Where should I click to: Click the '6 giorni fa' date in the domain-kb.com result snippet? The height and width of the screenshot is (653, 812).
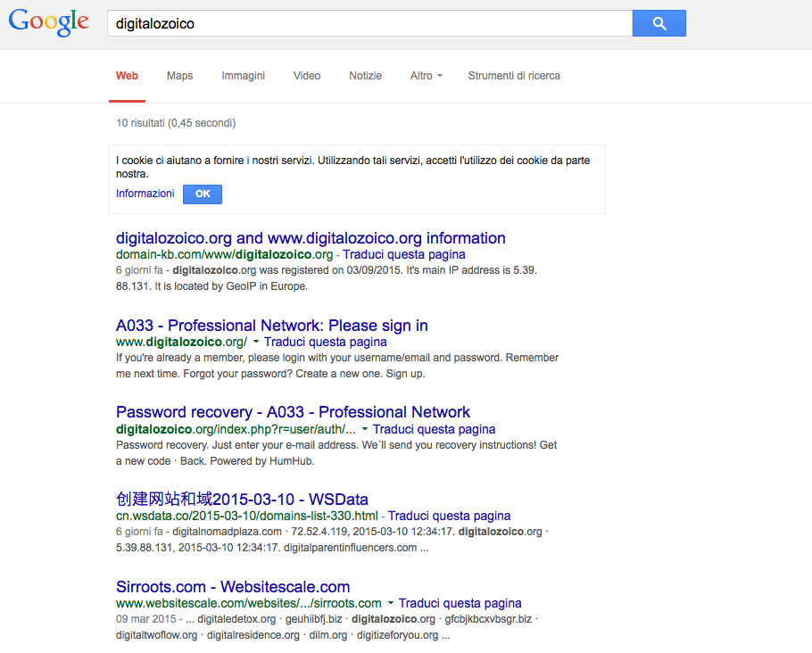coord(139,270)
